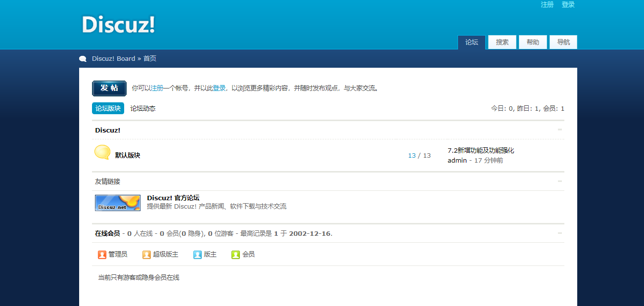This screenshot has height=306, width=644.
Task: Open the Discuz! 官方论坛 link
Action: click(x=173, y=198)
